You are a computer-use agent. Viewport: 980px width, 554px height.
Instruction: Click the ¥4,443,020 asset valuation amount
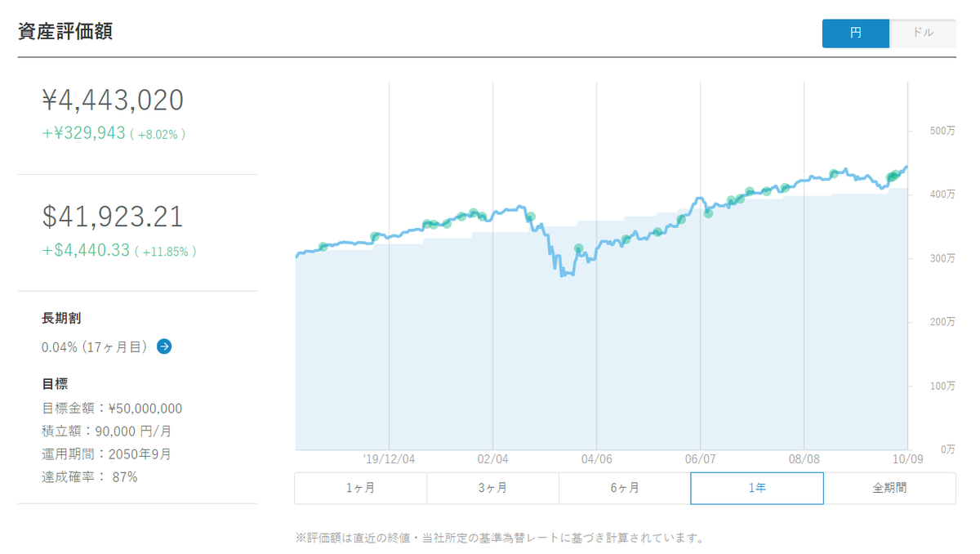tap(113, 100)
